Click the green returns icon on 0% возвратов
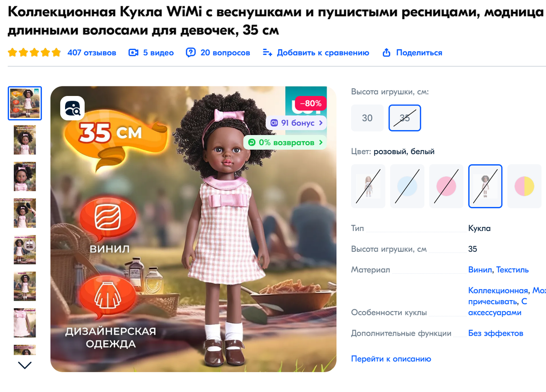 [x=252, y=142]
